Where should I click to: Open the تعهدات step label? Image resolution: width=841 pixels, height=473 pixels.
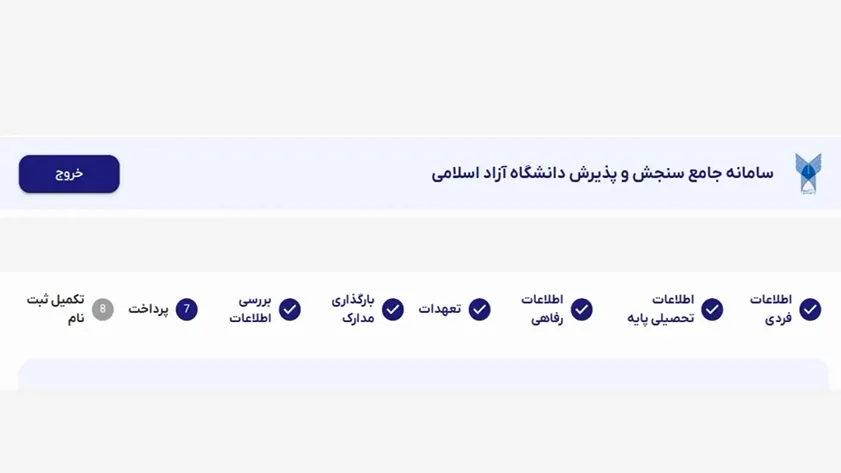(440, 309)
